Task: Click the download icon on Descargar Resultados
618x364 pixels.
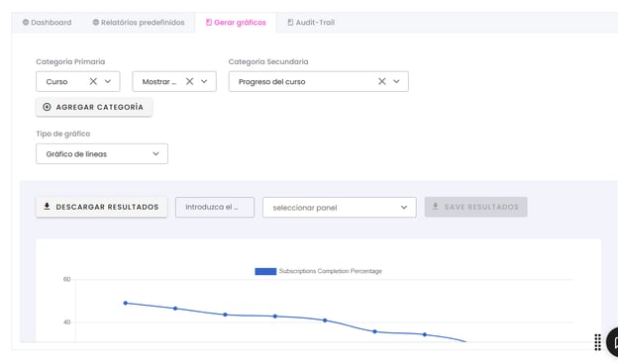Action: [47, 206]
